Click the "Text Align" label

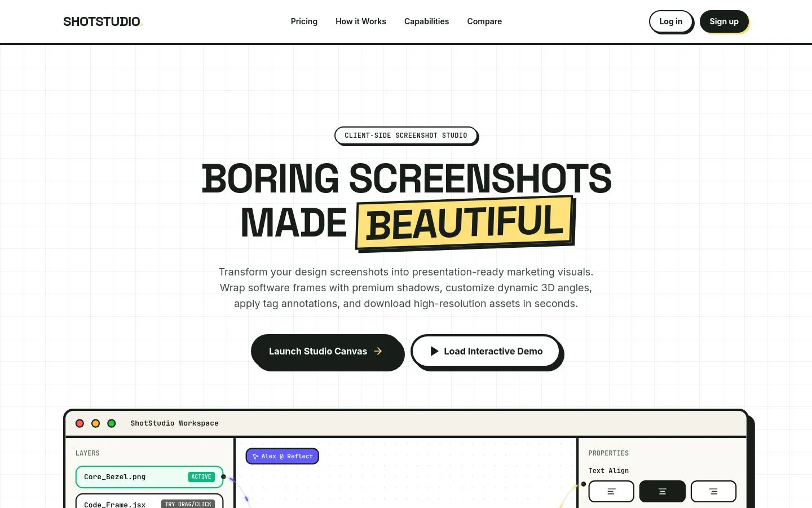608,471
